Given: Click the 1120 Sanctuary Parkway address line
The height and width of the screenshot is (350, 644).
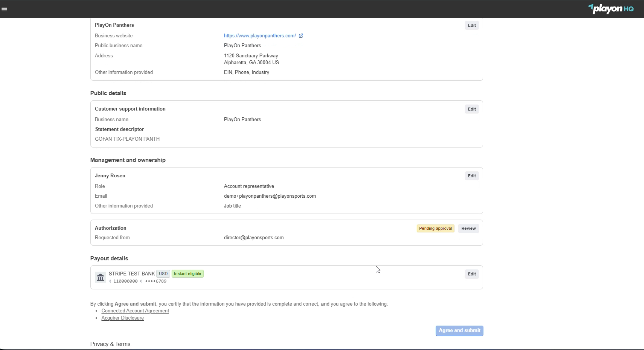Looking at the screenshot, I should pos(251,56).
